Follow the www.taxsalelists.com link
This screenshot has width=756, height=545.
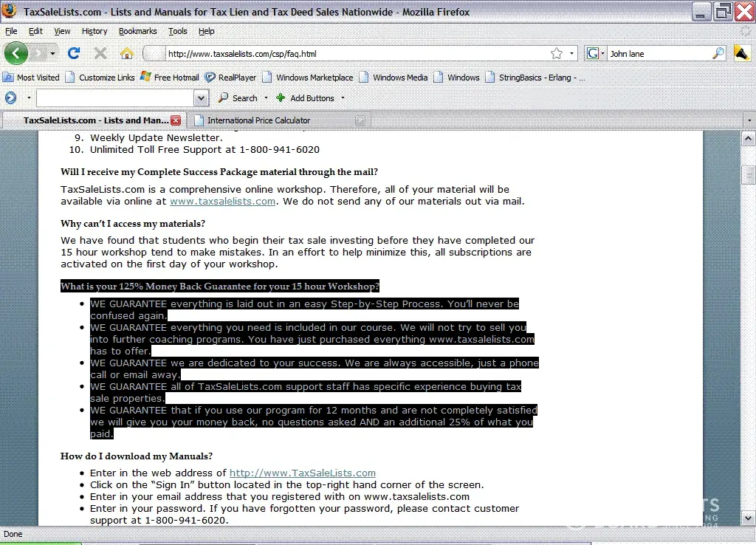click(x=222, y=201)
